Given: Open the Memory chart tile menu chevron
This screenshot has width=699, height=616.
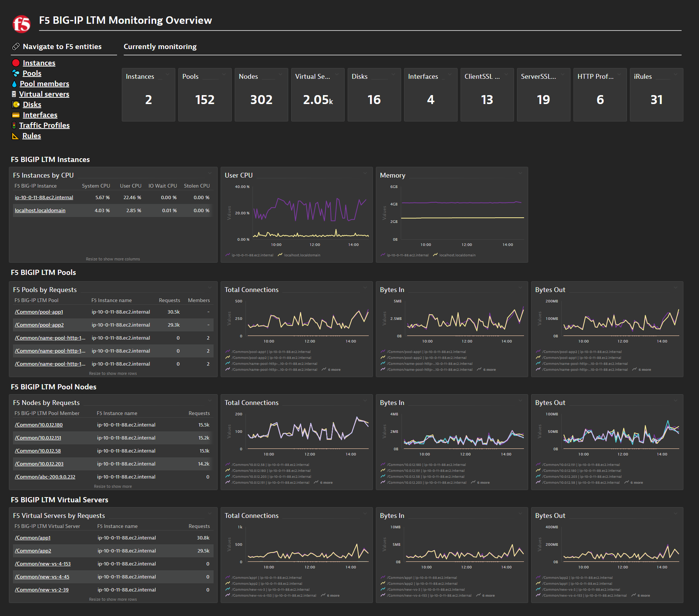Looking at the screenshot, I should (520, 173).
